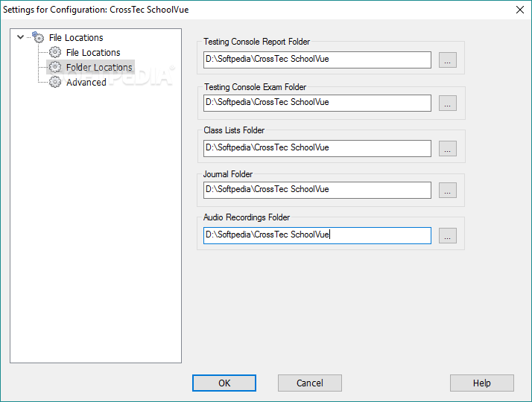Confirm settings with the OK button
Image resolution: width=532 pixels, height=402 pixels.
click(224, 383)
